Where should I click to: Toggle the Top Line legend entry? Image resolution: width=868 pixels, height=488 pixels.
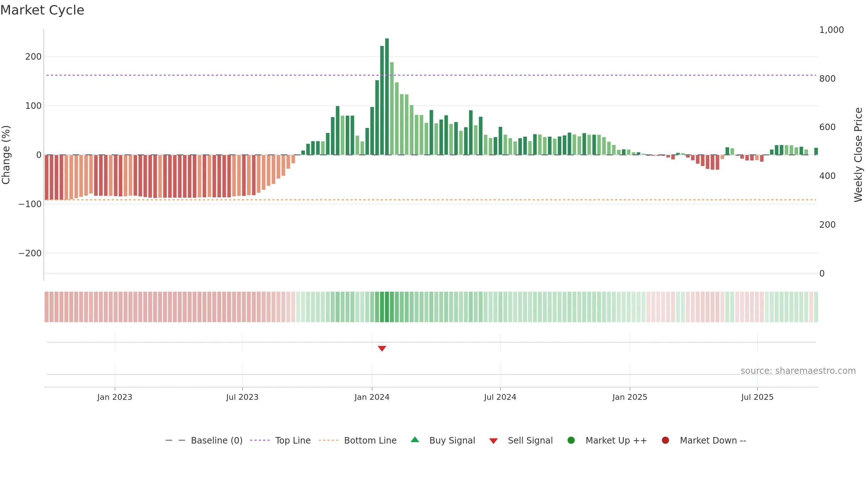coord(280,440)
